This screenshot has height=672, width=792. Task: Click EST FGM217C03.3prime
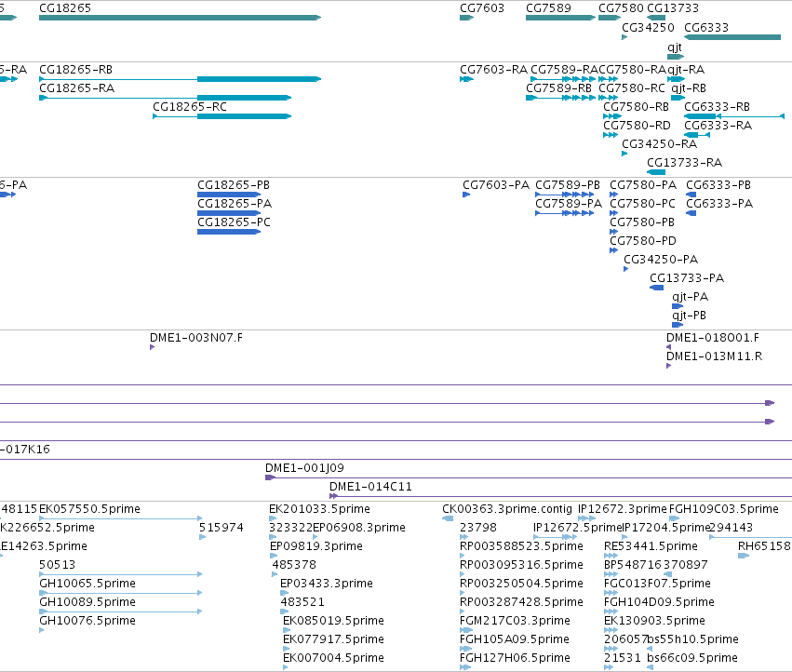[x=515, y=621]
